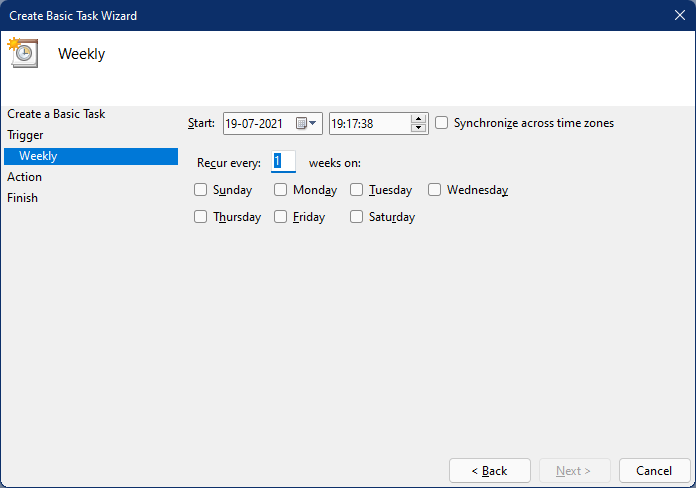
Task: Cancel the Create Basic Task Wizard
Action: (x=654, y=470)
